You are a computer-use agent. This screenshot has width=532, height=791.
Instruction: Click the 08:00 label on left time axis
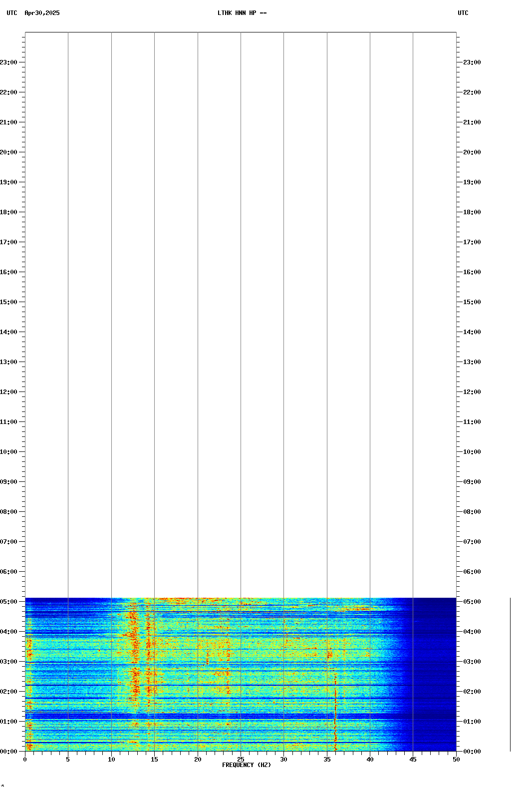click(x=8, y=512)
